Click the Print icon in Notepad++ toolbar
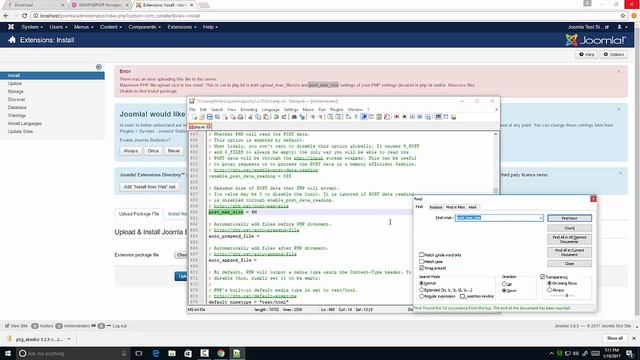 pos(240,117)
